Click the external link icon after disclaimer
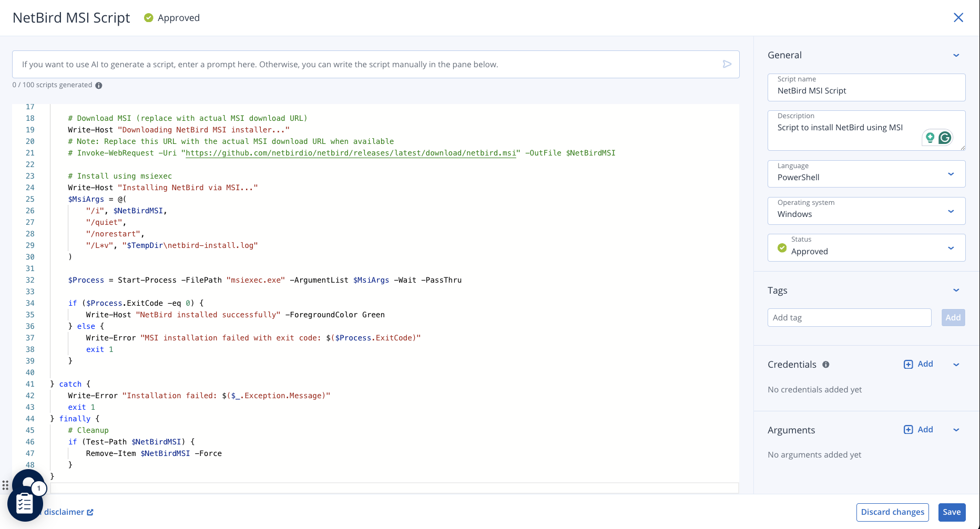The image size is (980, 529). point(90,512)
